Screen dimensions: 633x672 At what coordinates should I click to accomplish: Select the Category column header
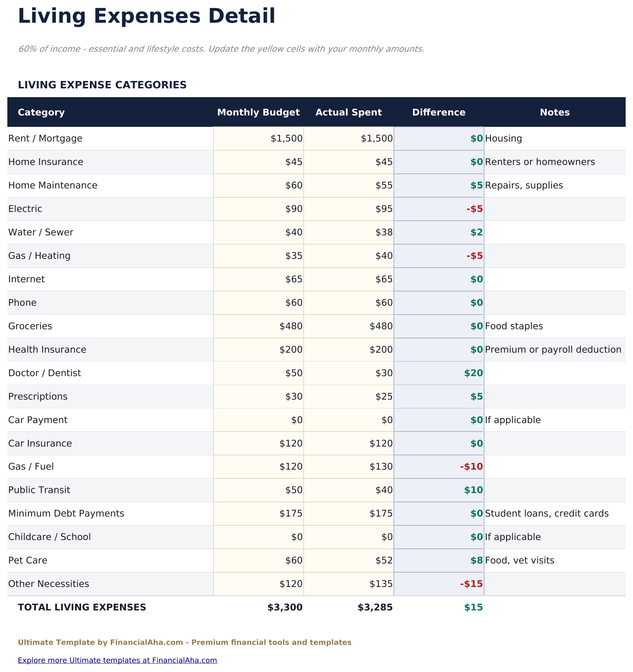pos(41,112)
